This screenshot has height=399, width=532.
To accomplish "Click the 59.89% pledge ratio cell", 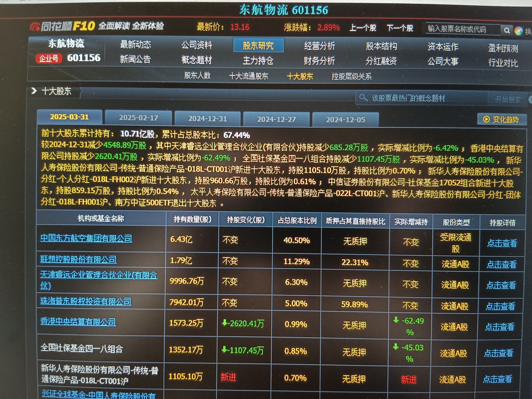I will (355, 304).
